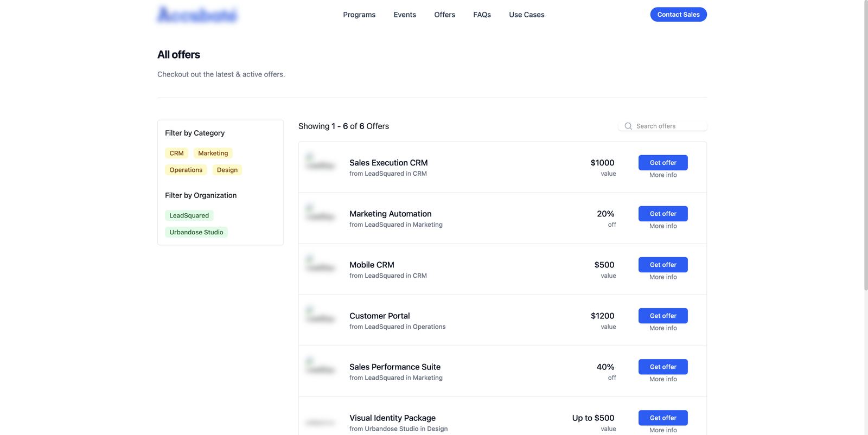Open More info for Customer Portal
The height and width of the screenshot is (435, 868).
tap(663, 328)
